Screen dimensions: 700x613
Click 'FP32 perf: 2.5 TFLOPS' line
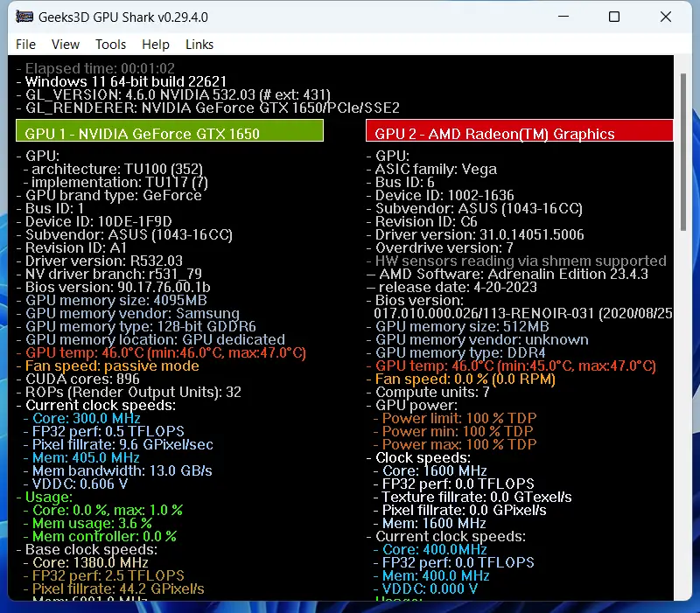[104, 576]
